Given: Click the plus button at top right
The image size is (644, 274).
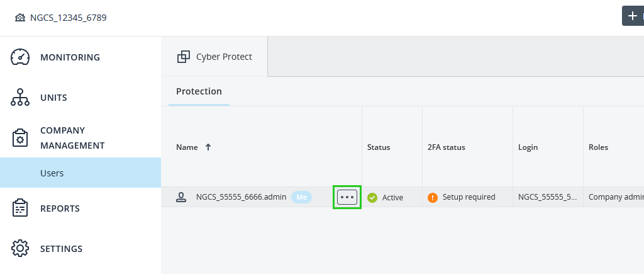Looking at the screenshot, I should tap(633, 16).
